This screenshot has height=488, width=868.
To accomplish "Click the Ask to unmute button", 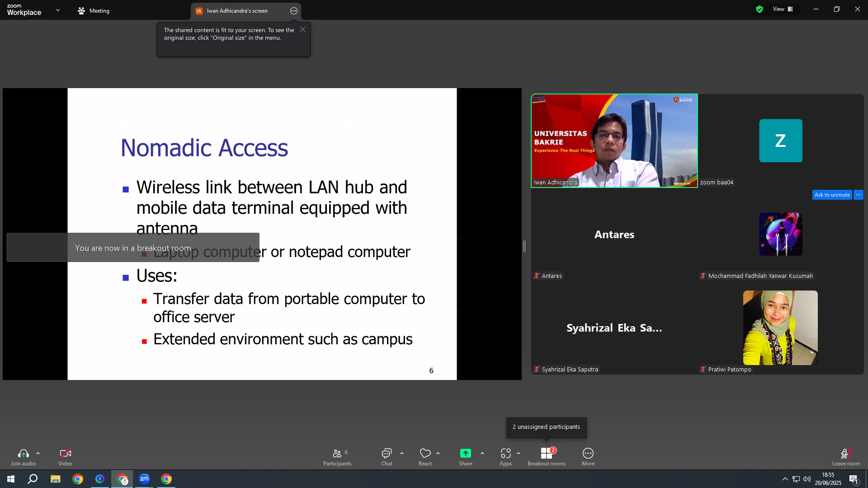I will [832, 195].
